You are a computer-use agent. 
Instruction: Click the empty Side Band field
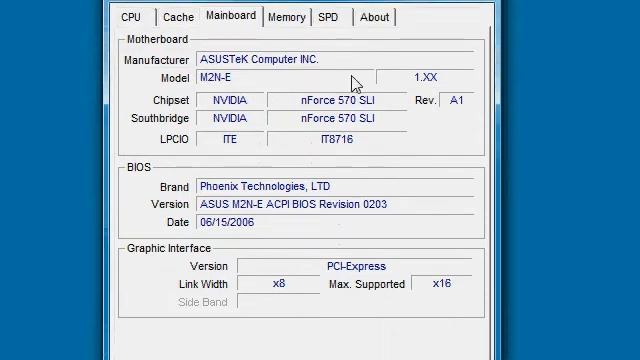(x=279, y=302)
